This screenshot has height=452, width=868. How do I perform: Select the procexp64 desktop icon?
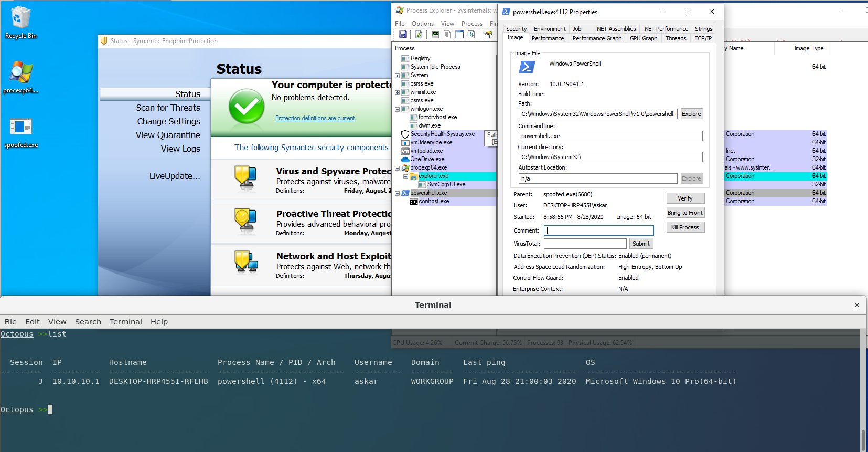[x=20, y=77]
